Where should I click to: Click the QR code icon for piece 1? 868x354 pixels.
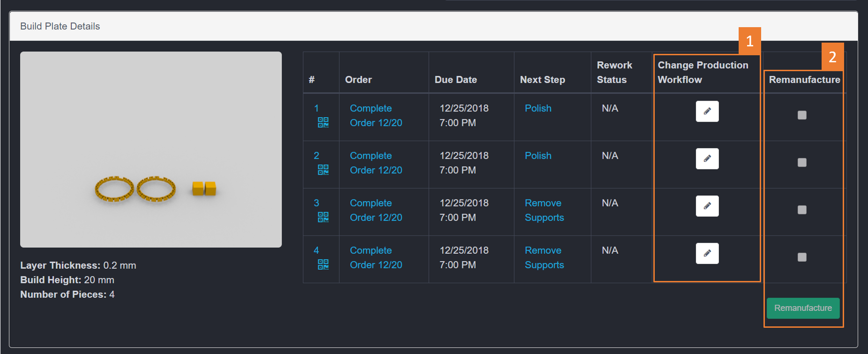pos(323,123)
